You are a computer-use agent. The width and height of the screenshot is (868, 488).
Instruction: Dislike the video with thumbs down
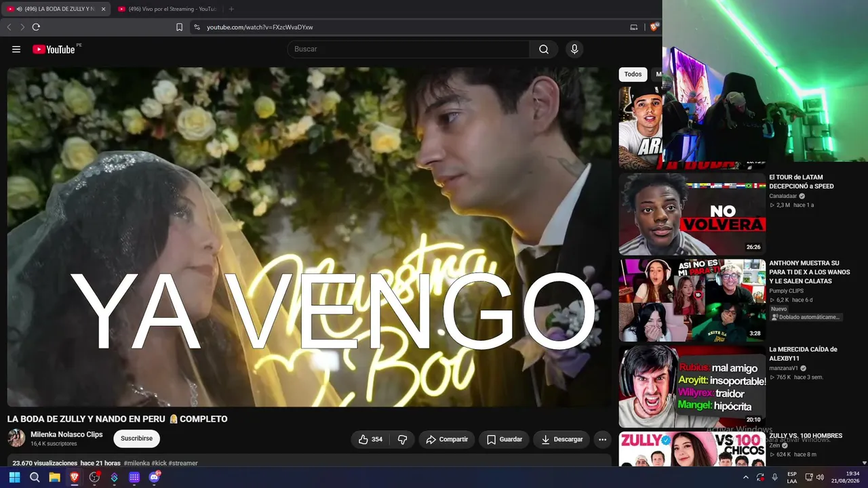402,439
